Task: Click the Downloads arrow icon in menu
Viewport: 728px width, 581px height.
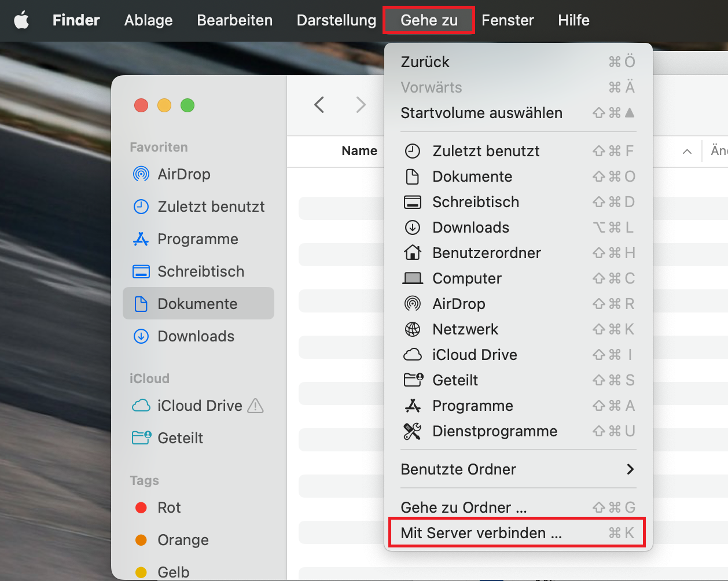Action: [x=413, y=227]
